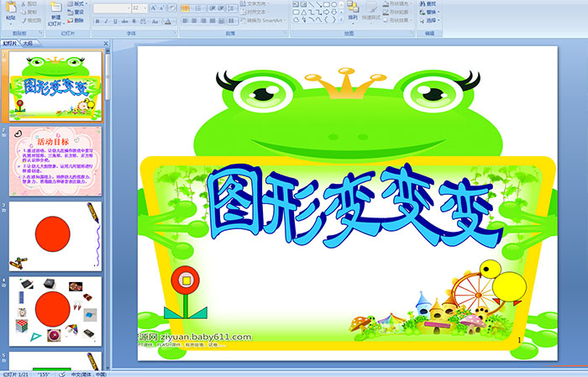Click the thumbnail pane vertical scrollbar

[108, 210]
